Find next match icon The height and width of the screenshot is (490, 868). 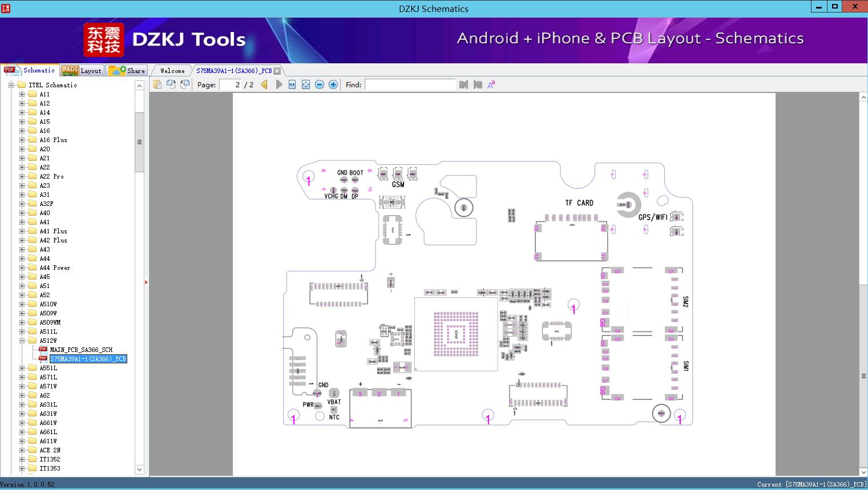tap(478, 84)
